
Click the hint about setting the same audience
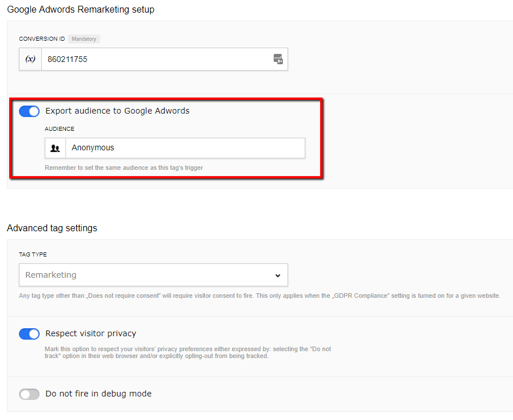click(x=123, y=168)
